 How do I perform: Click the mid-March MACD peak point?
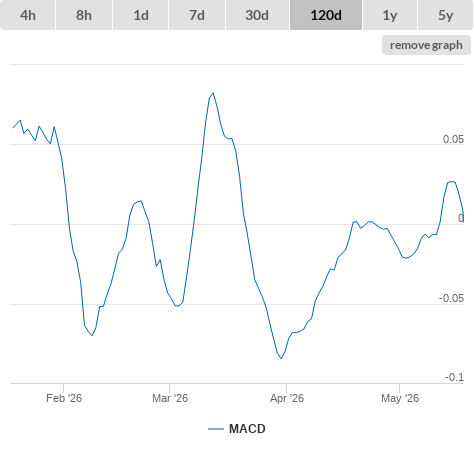(213, 93)
